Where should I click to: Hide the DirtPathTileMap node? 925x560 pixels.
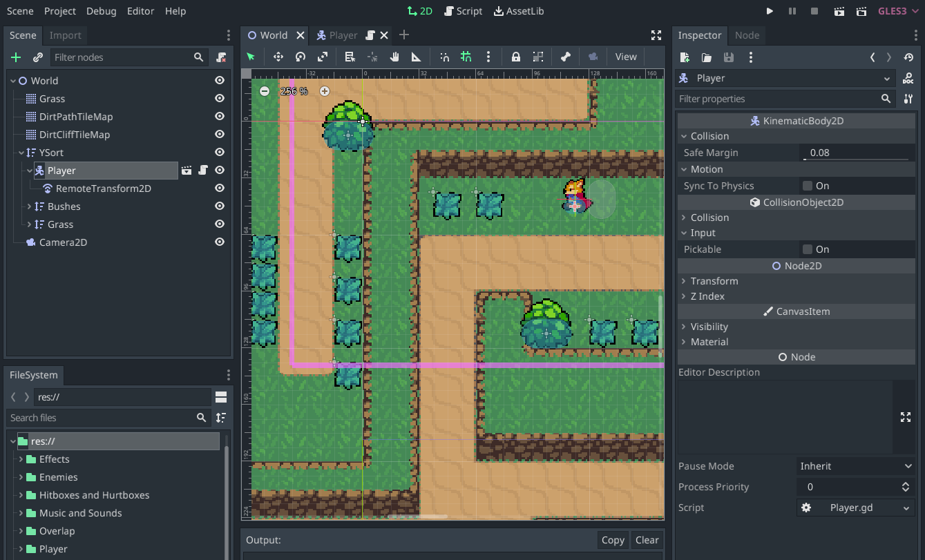(220, 117)
